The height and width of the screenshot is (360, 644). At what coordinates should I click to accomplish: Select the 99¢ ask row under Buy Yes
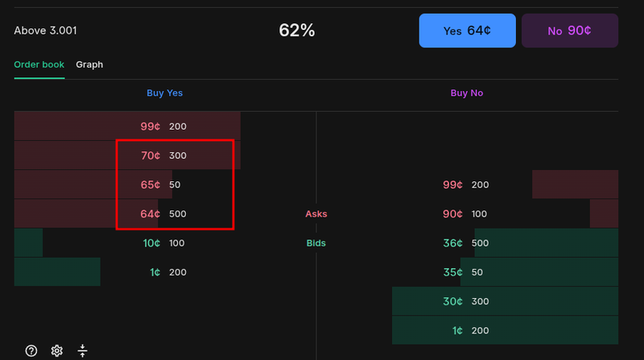point(163,126)
